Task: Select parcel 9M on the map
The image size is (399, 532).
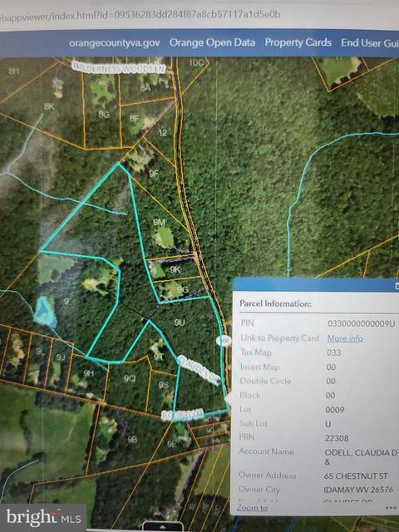Action: [x=159, y=222]
